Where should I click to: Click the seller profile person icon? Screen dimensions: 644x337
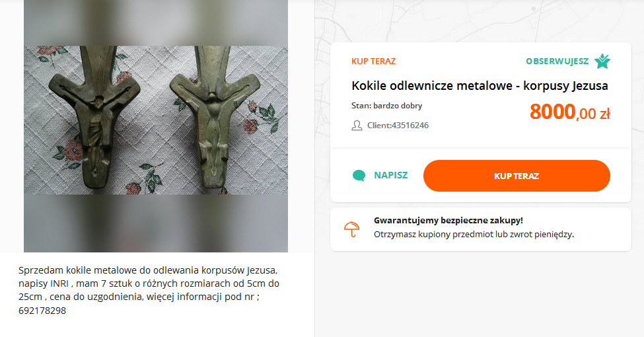click(x=357, y=126)
